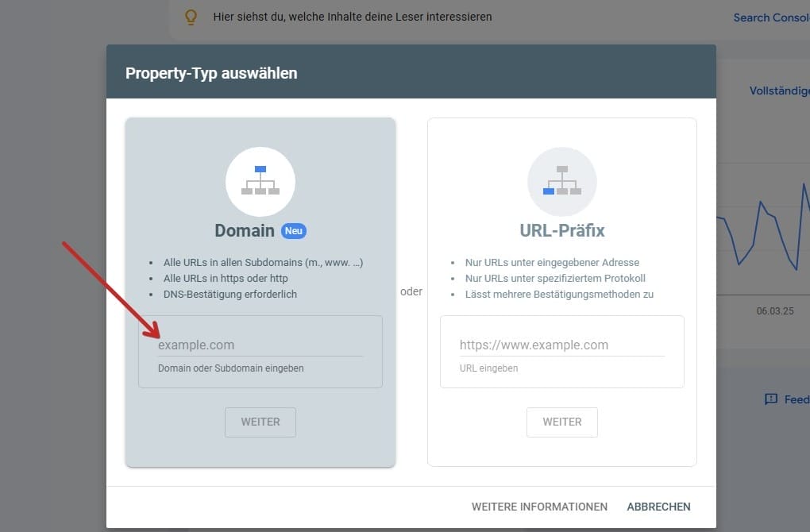Select the URL-Präfix heading
Screen dimensions: 810x532
[x=562, y=231]
